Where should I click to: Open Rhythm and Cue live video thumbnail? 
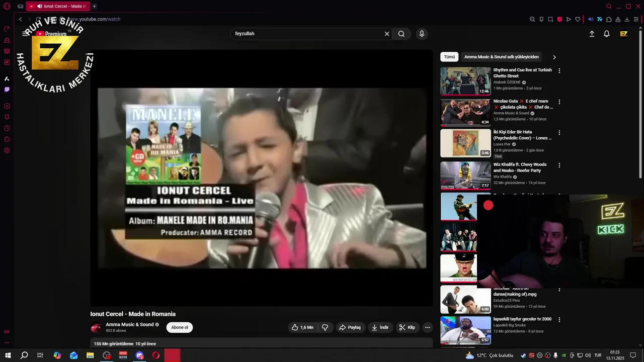pyautogui.click(x=465, y=81)
